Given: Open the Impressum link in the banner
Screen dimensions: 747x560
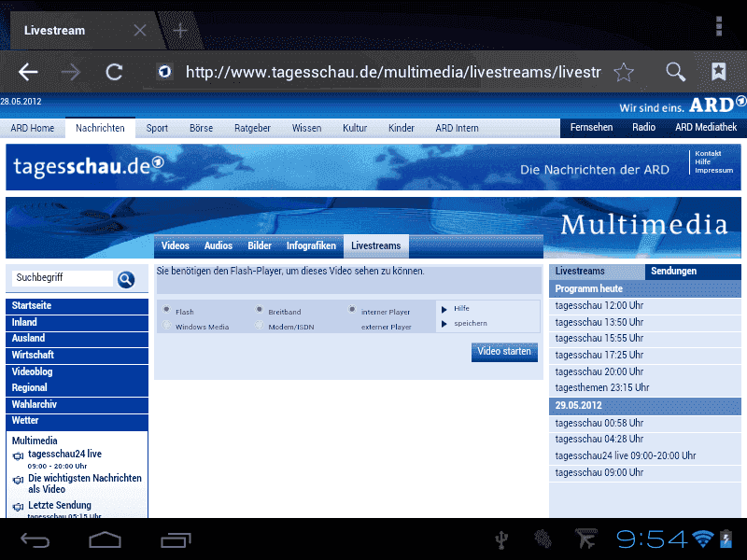Looking at the screenshot, I should click(713, 170).
